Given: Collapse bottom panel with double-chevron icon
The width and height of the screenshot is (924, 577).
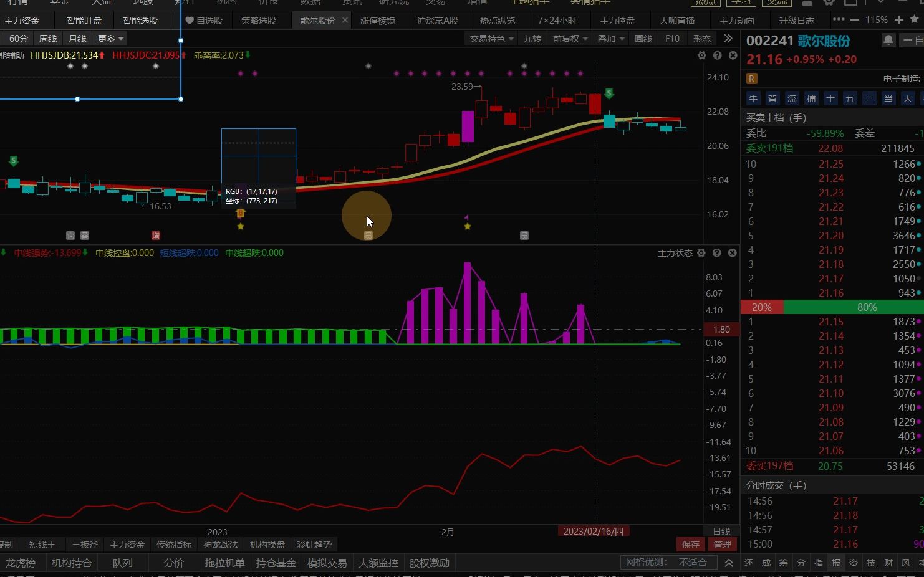Looking at the screenshot, I should 729,563.
